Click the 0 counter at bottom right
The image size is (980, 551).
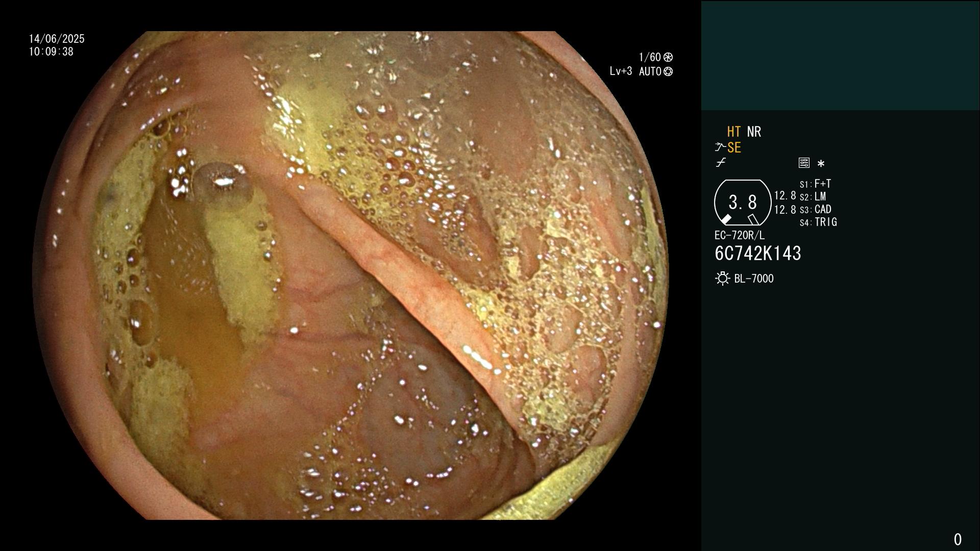tap(958, 539)
